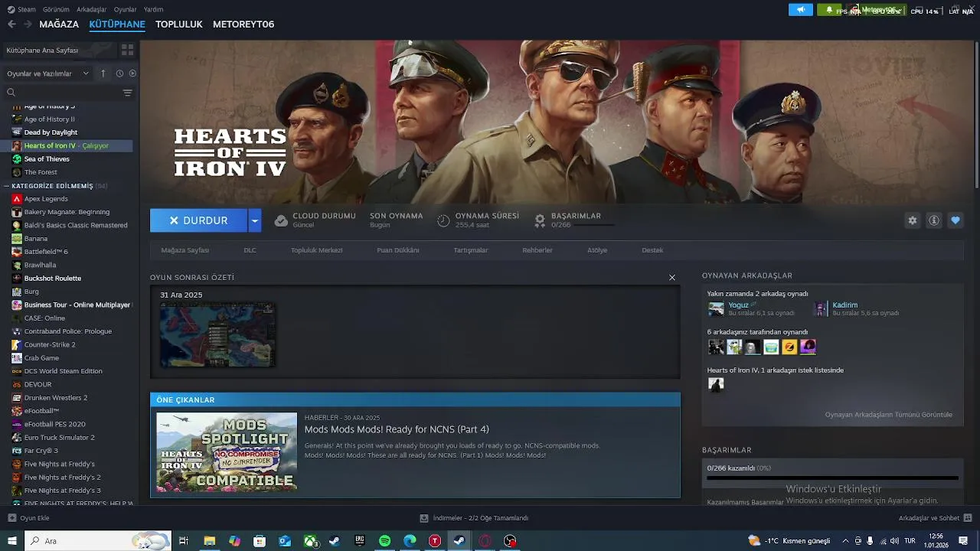The width and height of the screenshot is (980, 551).
Task: Open Tartışmalar link
Action: (470, 250)
